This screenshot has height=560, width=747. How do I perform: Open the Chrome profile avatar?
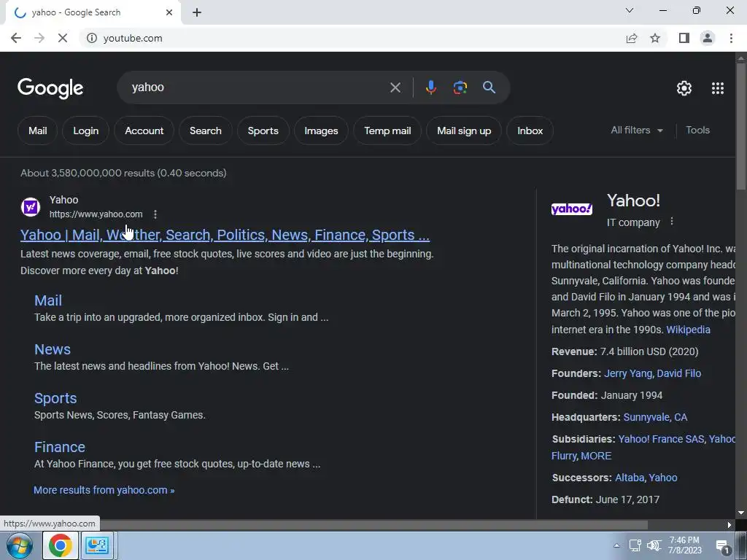708,38
